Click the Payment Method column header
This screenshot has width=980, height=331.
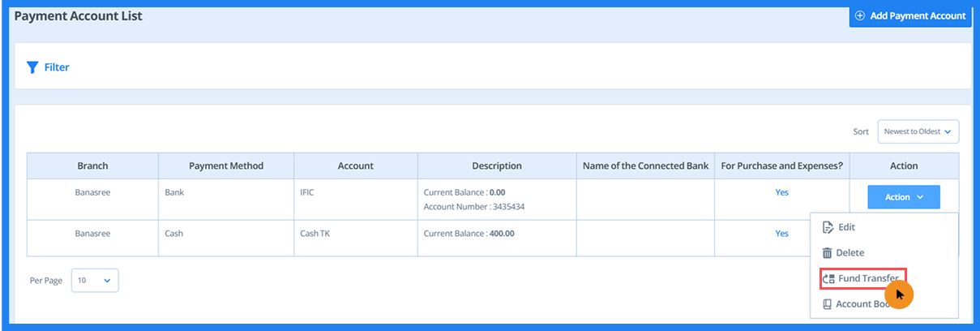pos(226,165)
